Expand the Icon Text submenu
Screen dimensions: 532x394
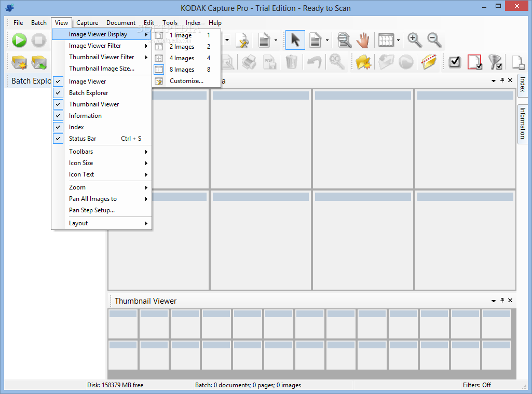tap(101, 174)
